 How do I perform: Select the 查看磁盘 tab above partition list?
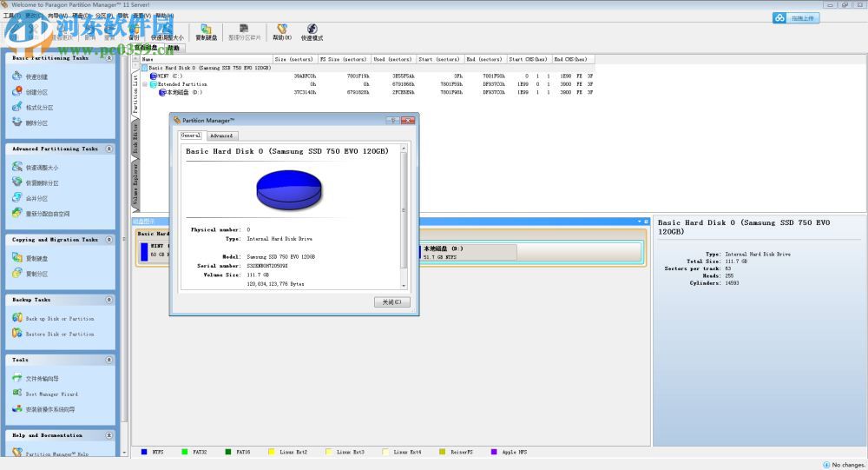click(x=147, y=48)
